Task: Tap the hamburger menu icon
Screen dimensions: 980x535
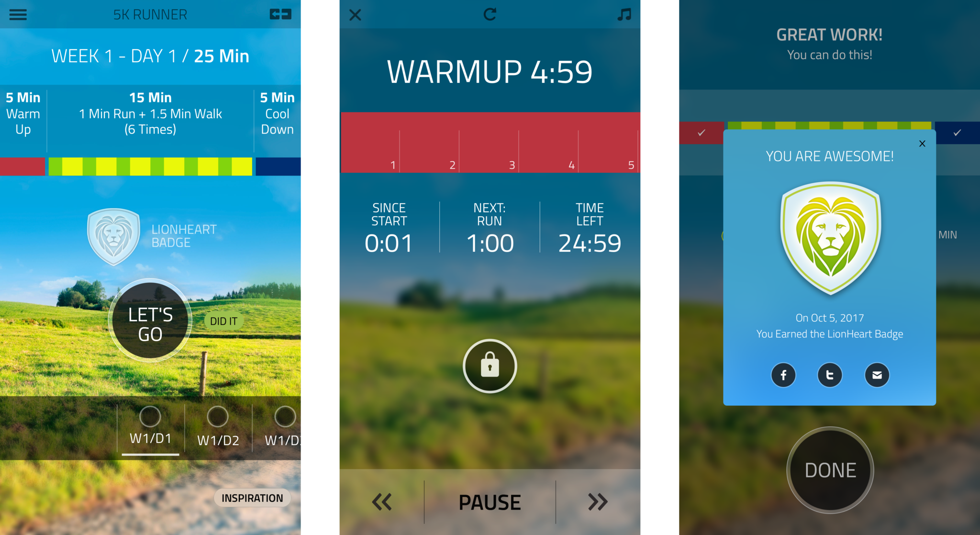Action: (19, 14)
